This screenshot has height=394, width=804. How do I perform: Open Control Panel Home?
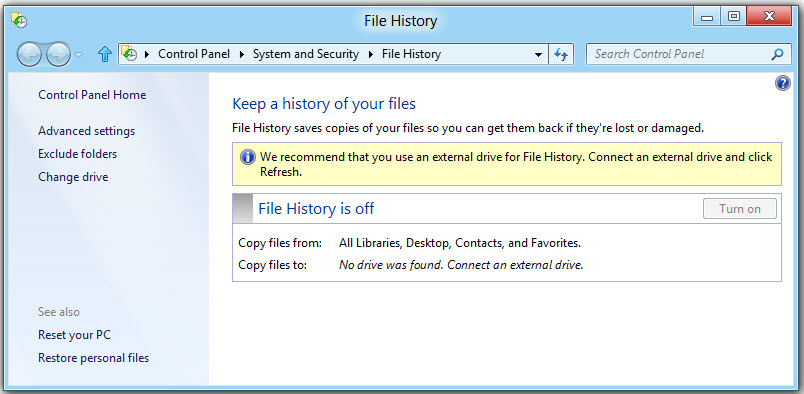(92, 95)
